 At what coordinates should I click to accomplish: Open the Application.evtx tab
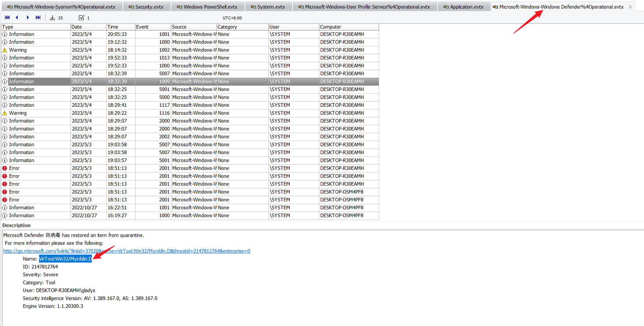pos(464,7)
